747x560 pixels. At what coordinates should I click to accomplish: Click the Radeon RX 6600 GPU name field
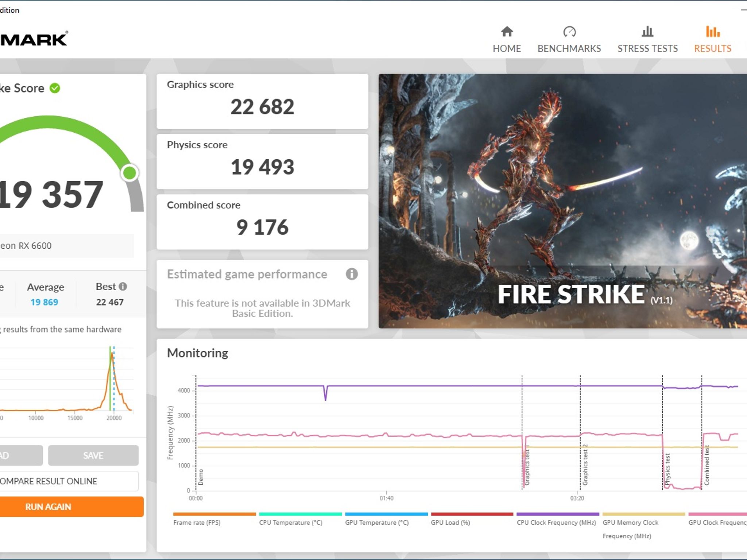tap(67, 246)
